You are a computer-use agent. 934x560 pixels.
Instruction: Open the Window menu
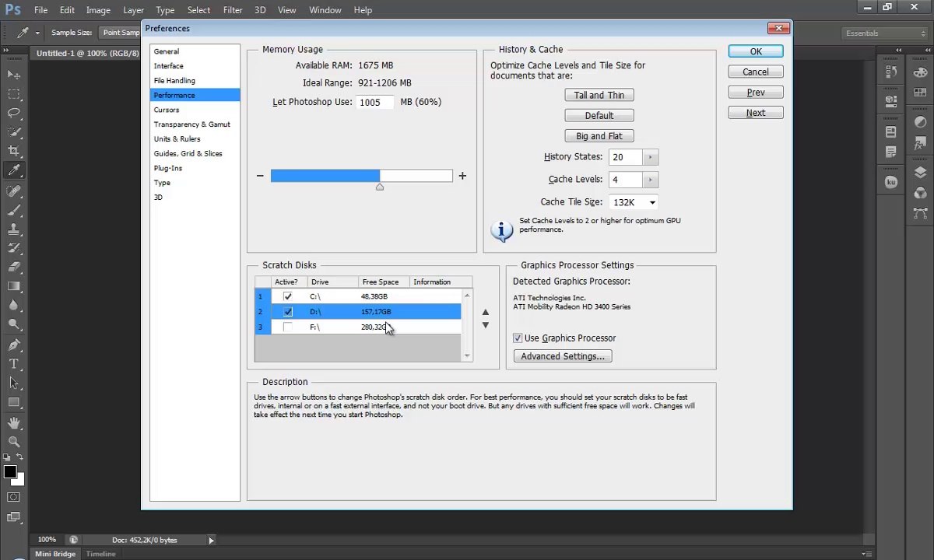(x=325, y=10)
